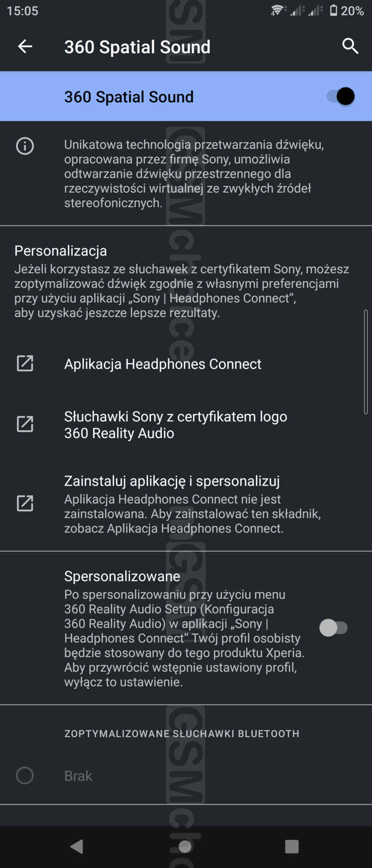Open the search magnifier icon
The height and width of the screenshot is (868, 372).
point(350,46)
